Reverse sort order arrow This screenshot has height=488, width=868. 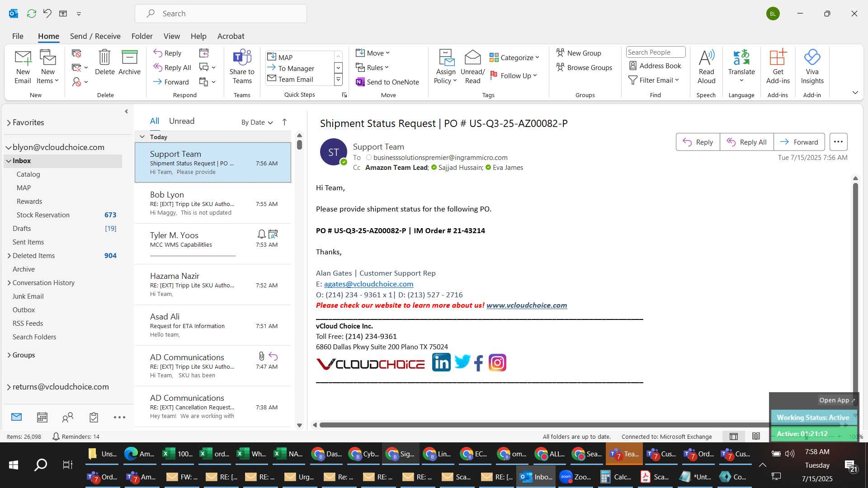tap(284, 122)
